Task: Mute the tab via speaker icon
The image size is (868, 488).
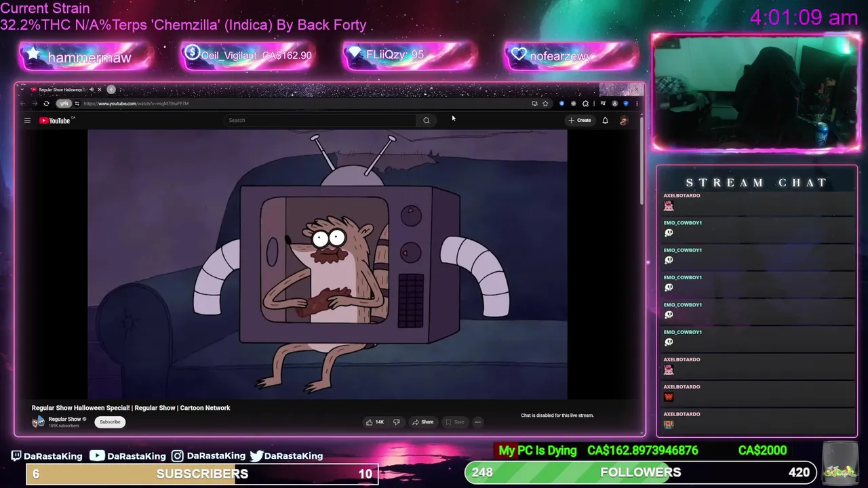Action: point(92,89)
